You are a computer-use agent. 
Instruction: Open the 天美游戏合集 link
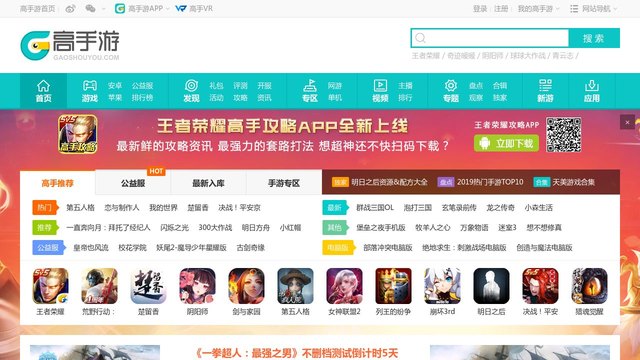[573, 182]
